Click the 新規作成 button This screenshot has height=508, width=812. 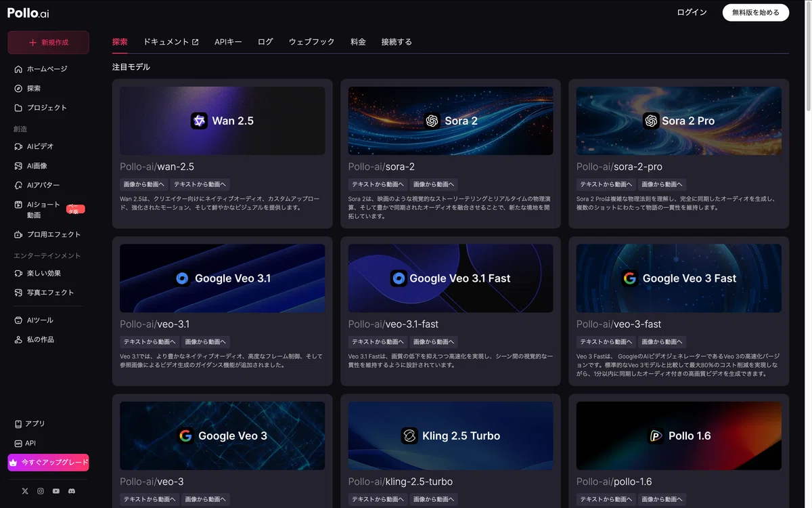(x=48, y=42)
